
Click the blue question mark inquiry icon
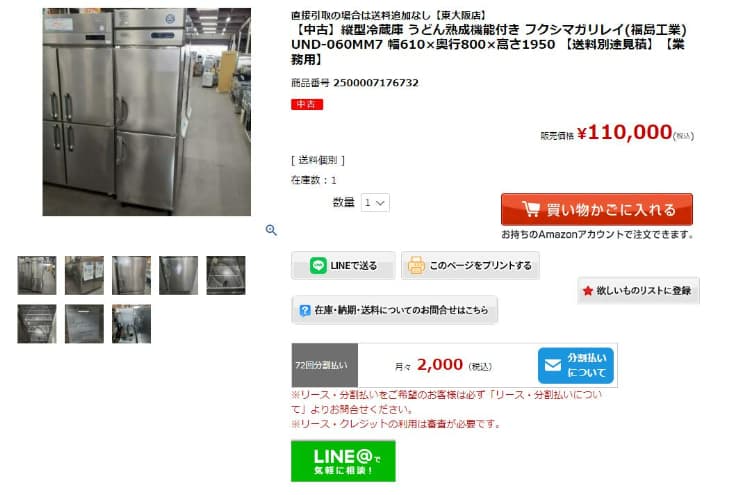(305, 310)
